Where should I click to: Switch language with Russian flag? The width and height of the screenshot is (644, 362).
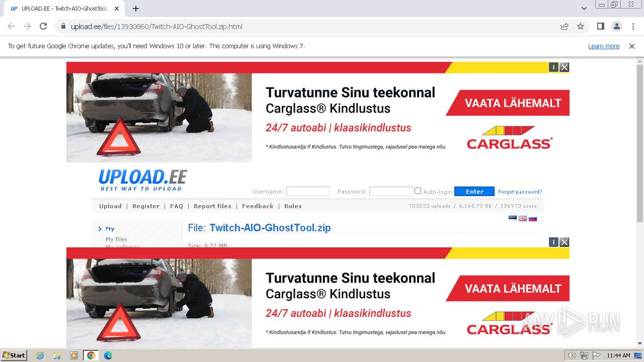click(533, 218)
